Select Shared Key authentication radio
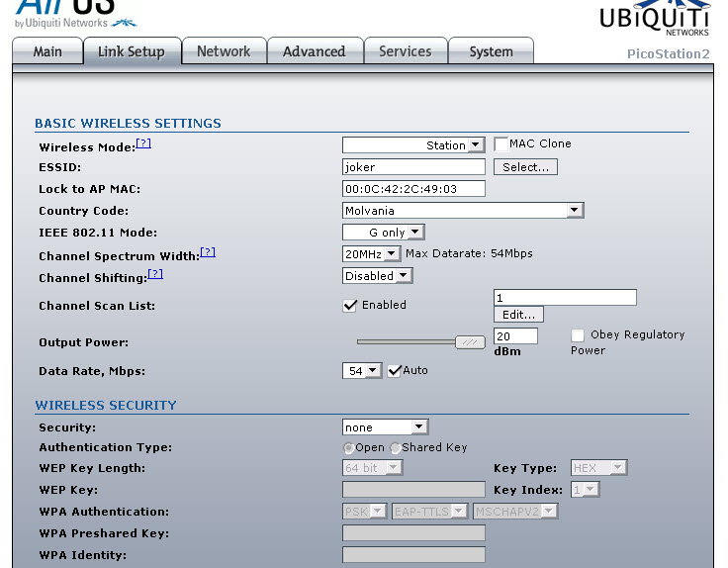Screen dimensions: 728x568 click(395, 447)
